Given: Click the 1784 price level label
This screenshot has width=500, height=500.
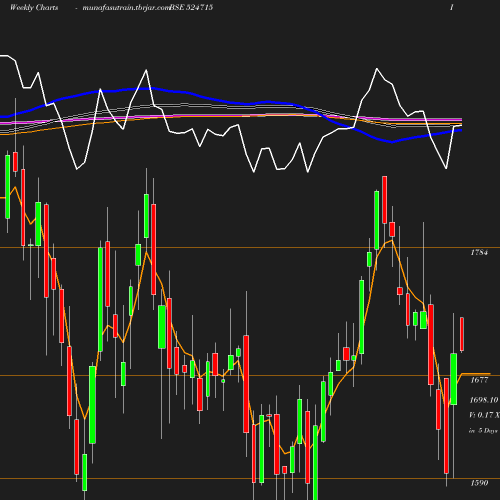Looking at the screenshot, I should 479,252.
